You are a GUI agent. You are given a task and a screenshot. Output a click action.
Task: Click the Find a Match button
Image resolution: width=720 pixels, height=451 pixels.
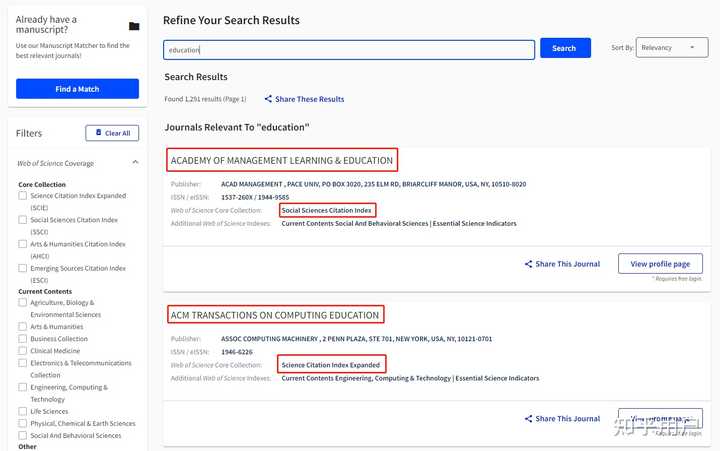pos(77,89)
